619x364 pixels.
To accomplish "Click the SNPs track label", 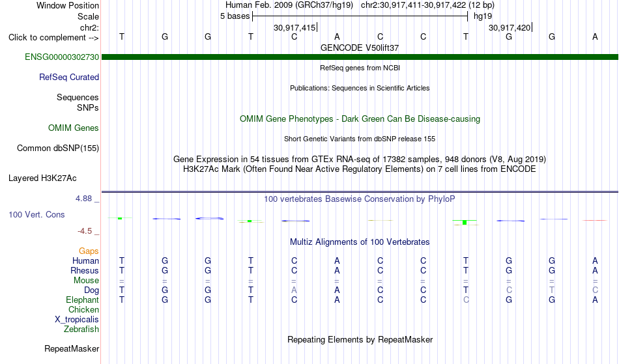I will (88, 107).
